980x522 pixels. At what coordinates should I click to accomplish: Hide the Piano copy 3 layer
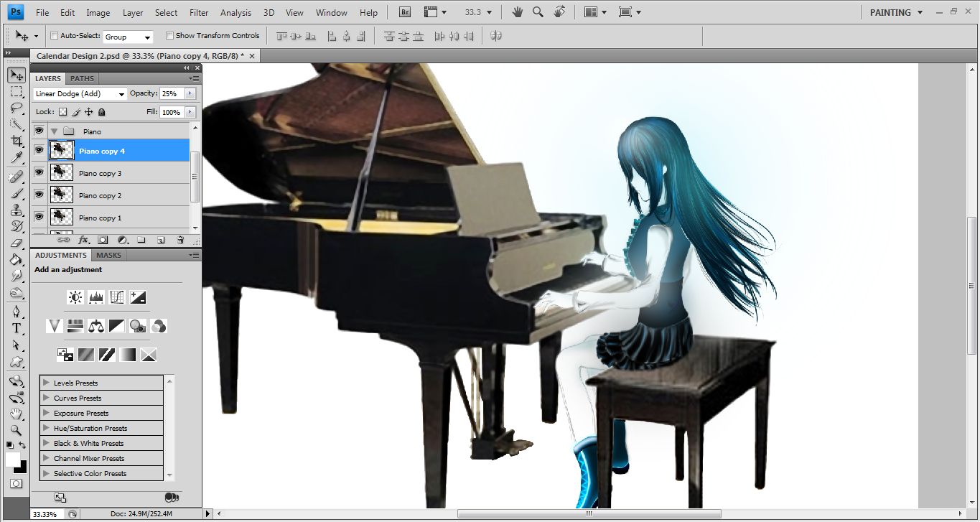click(39, 172)
